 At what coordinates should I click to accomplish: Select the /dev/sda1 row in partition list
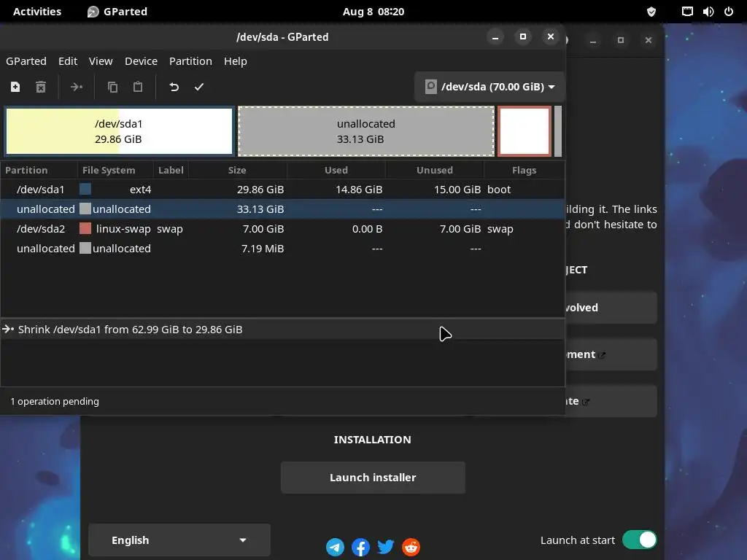(x=282, y=189)
